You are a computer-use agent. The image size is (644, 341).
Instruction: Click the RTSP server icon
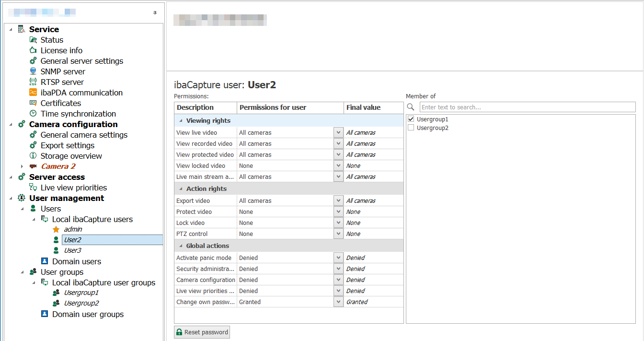[x=33, y=82]
